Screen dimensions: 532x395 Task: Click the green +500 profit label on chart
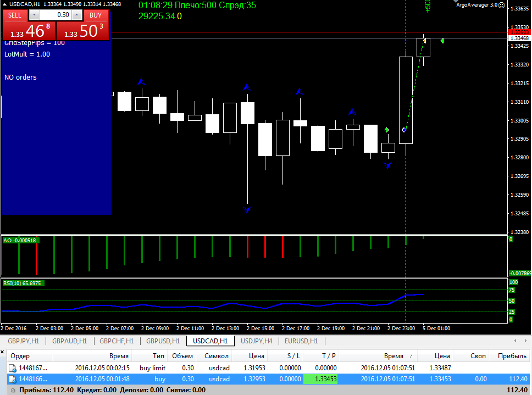[428, 6]
